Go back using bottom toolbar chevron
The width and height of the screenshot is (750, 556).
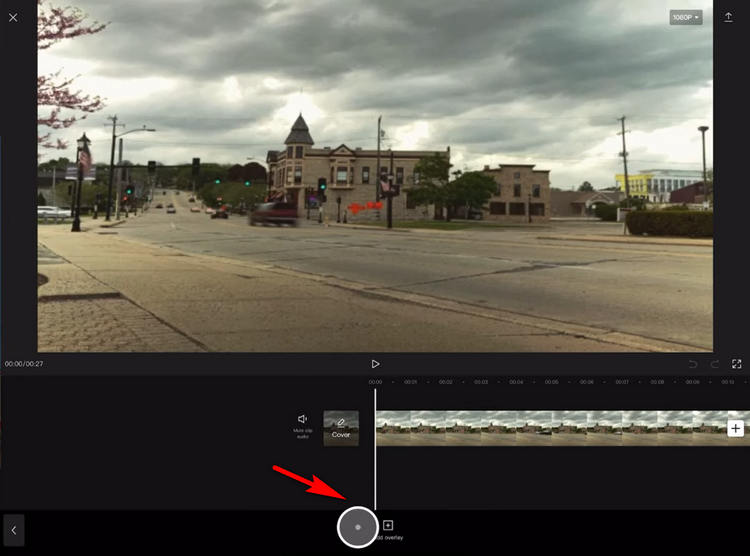point(14,530)
